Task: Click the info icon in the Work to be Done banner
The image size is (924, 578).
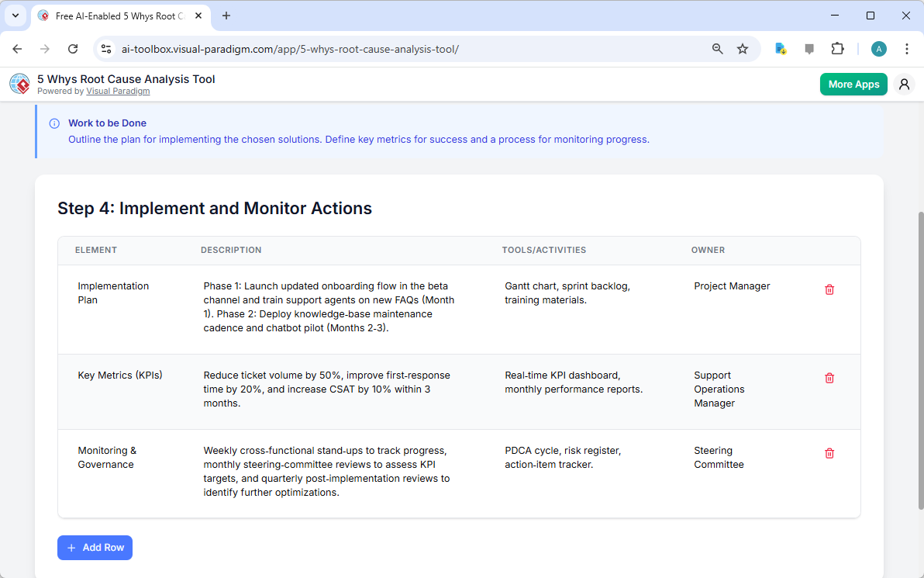Action: point(53,123)
